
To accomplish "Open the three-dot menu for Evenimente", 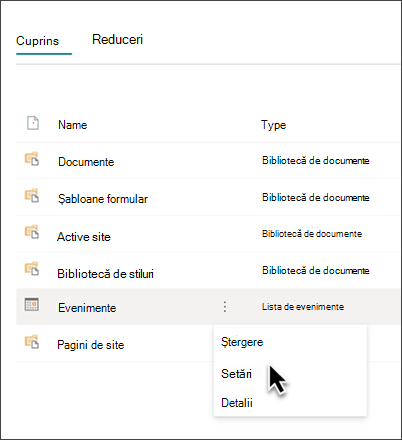I will click(x=225, y=307).
